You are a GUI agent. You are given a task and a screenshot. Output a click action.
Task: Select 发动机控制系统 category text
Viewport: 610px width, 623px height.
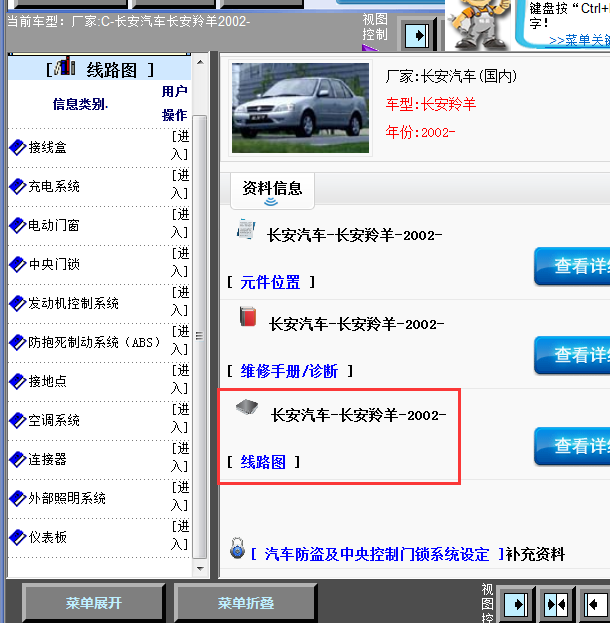click(74, 303)
